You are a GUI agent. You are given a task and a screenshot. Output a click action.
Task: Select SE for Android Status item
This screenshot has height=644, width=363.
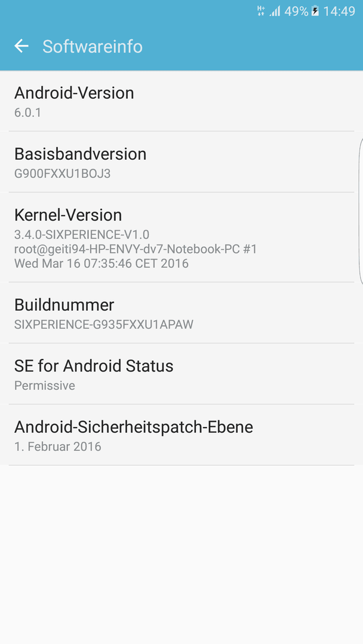coord(181,374)
